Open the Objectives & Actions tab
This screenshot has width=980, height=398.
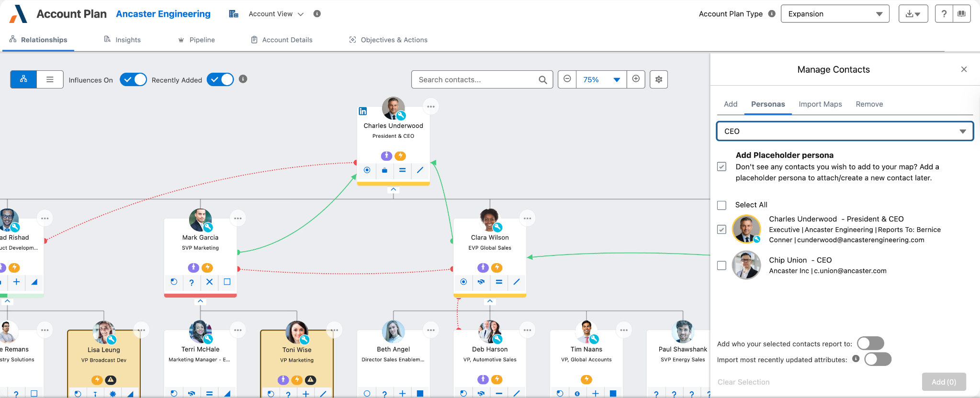[388, 40]
